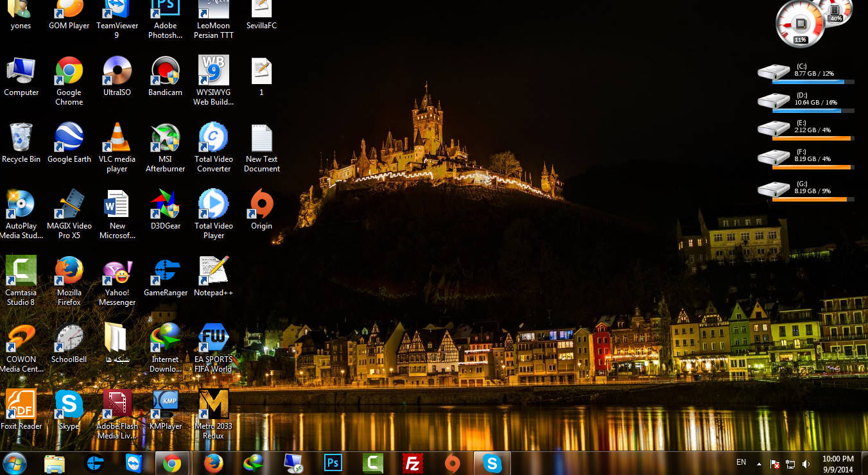Select the COWON Media Center shortcut

(x=21, y=348)
